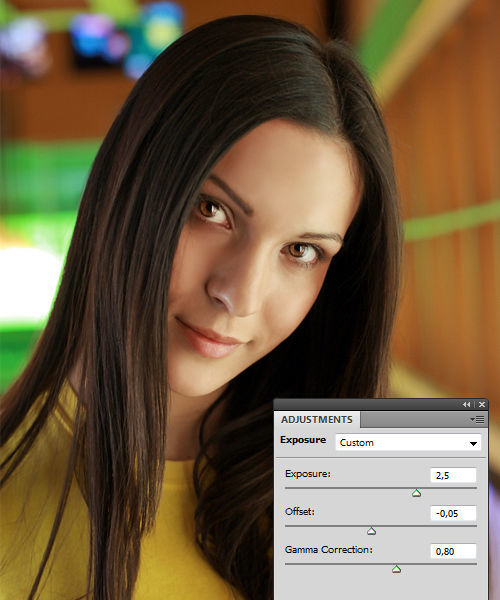Click the empty tab bar beside ADJUSTMENTS tab
The image size is (500, 600).
(x=414, y=420)
